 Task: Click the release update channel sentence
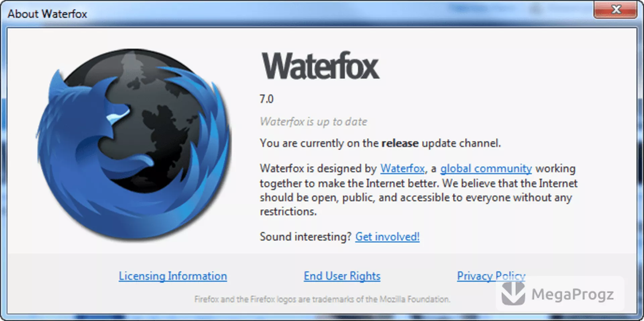tap(380, 143)
